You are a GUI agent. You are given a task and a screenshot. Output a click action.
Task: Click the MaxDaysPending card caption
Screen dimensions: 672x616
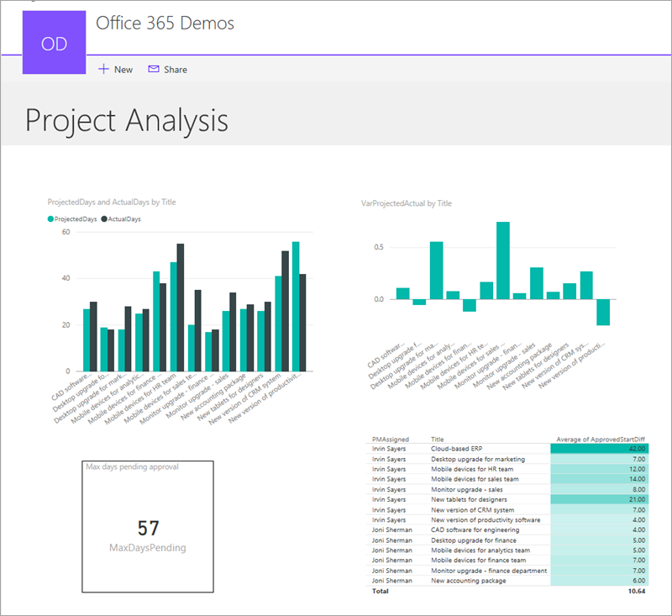148,548
